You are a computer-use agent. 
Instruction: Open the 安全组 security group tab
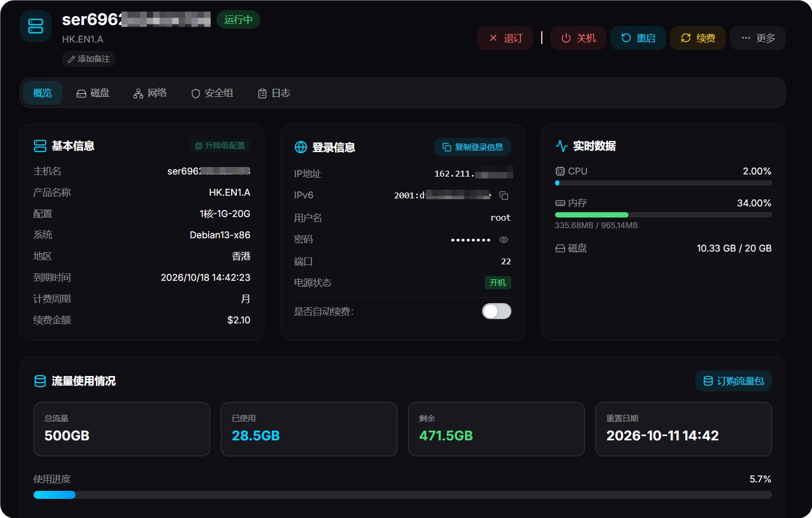click(212, 93)
